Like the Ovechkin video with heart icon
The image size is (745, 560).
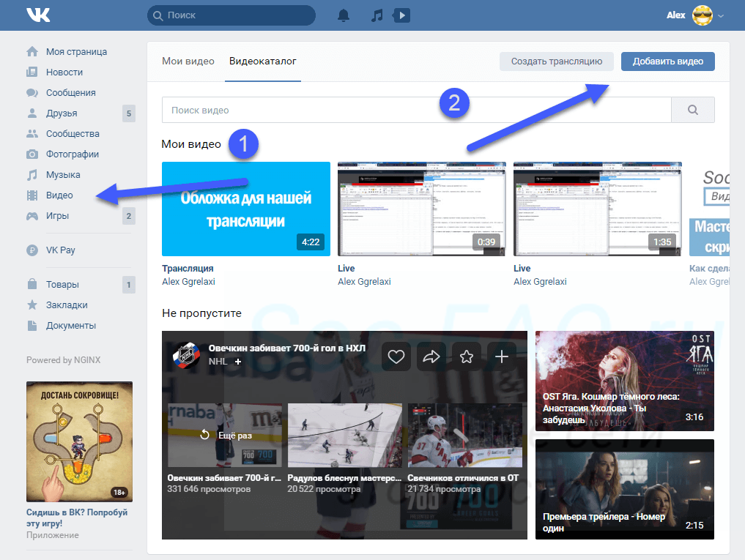(396, 356)
